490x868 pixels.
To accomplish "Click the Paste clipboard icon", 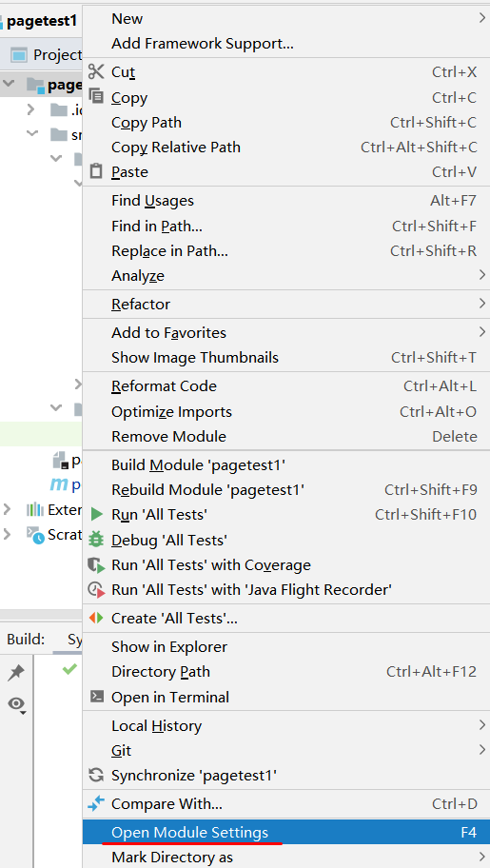I will point(96,171).
